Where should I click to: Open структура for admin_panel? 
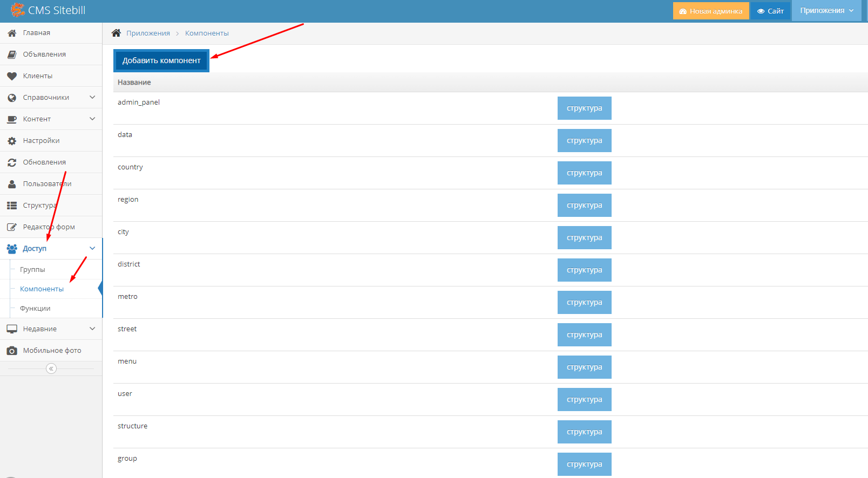[x=585, y=108]
